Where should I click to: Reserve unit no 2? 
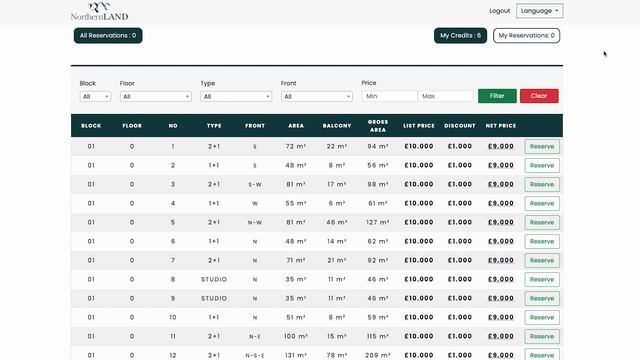[x=542, y=165]
